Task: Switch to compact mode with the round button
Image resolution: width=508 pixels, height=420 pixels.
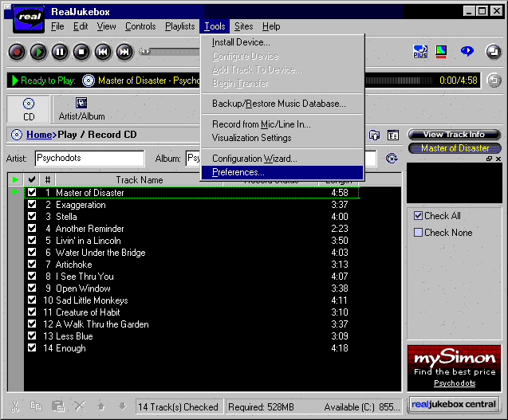Action: 494,52
